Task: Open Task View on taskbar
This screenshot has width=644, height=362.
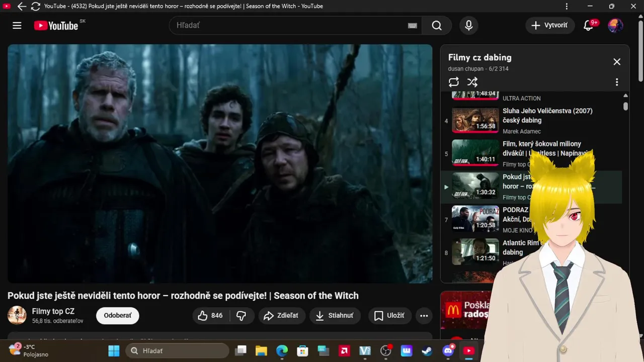Action: coord(242,350)
